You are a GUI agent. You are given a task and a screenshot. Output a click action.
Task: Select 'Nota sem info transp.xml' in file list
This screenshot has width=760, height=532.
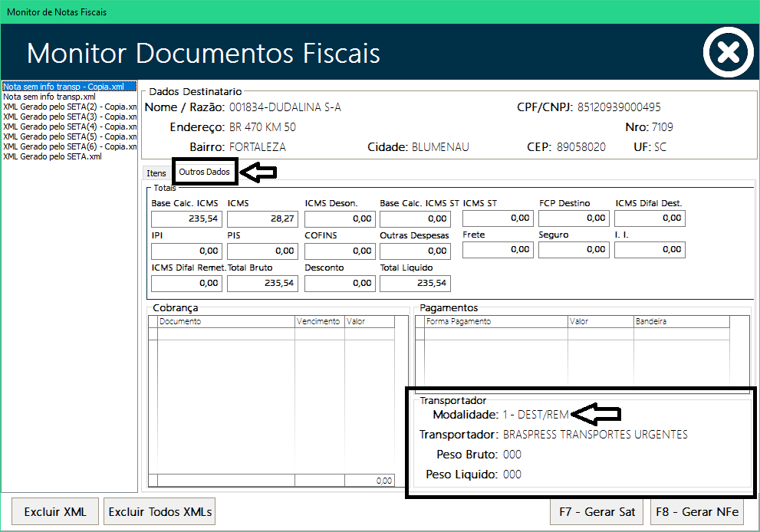coord(50,97)
